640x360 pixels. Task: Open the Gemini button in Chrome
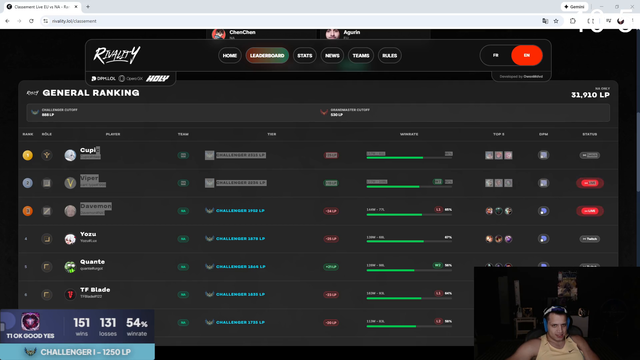point(574,7)
